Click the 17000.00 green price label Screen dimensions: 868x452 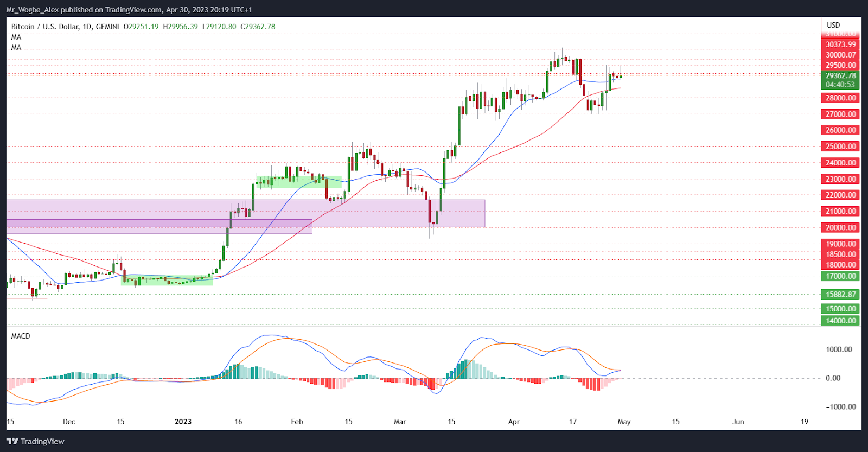(840, 276)
